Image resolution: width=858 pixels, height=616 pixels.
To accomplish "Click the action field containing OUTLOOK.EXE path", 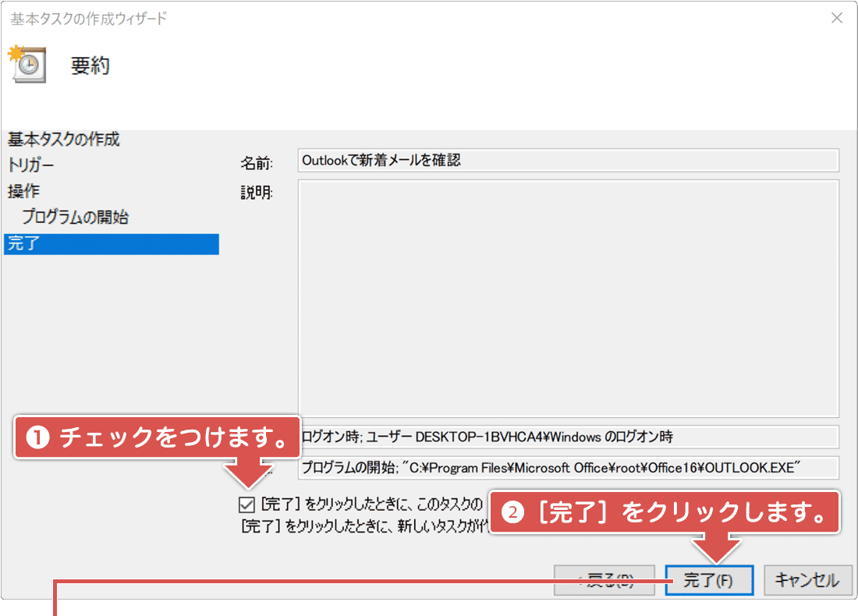I will click(568, 469).
